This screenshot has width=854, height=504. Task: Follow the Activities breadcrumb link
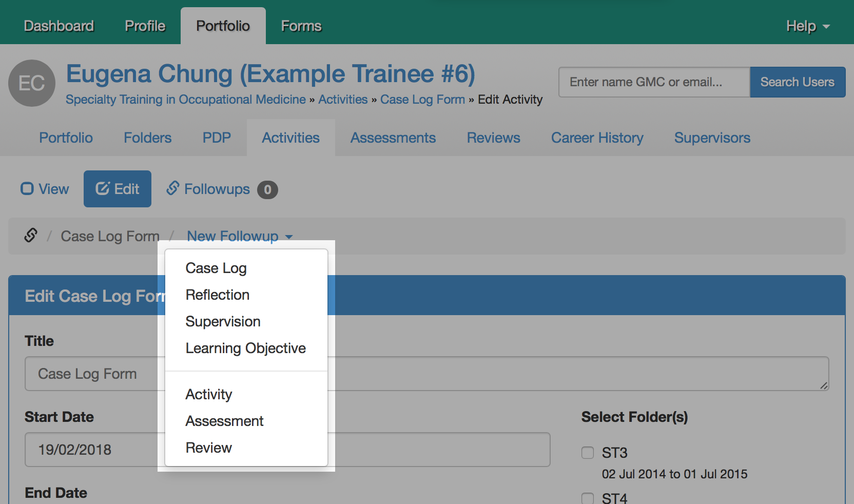point(343,100)
